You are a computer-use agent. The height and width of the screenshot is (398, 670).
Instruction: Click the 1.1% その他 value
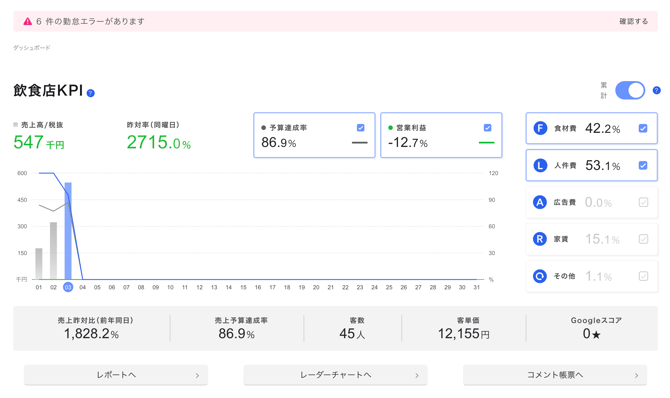(x=599, y=276)
